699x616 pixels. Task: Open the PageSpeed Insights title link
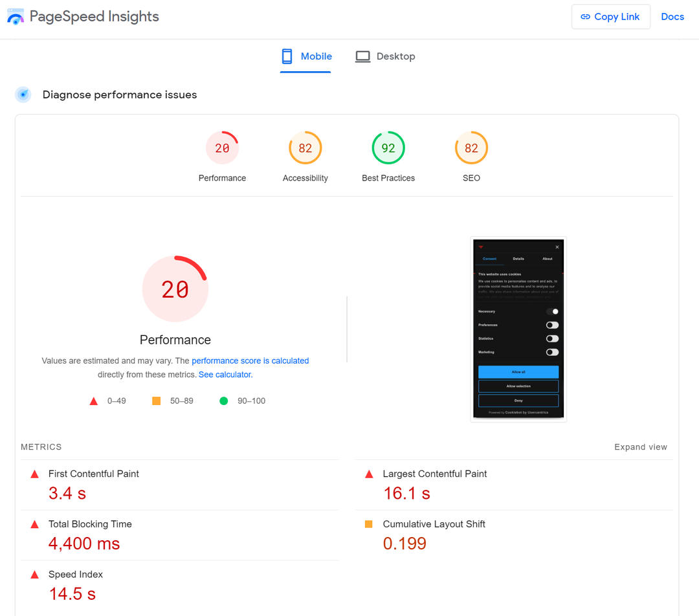(94, 16)
